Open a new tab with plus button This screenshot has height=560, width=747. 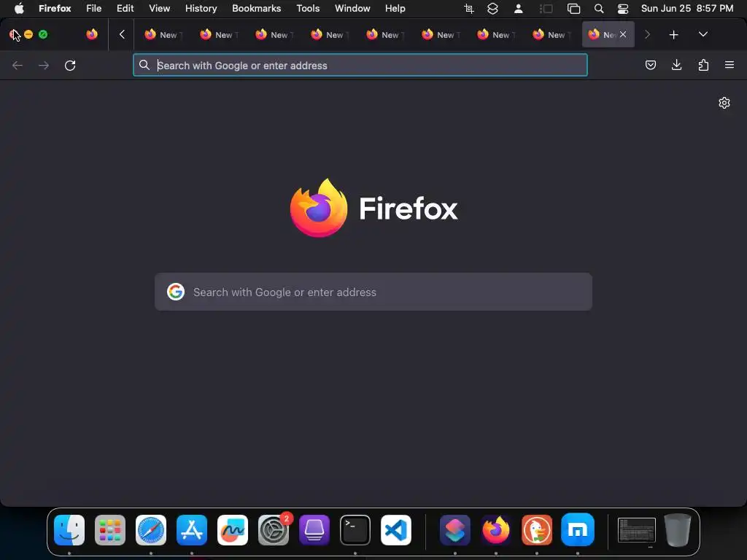(x=673, y=35)
